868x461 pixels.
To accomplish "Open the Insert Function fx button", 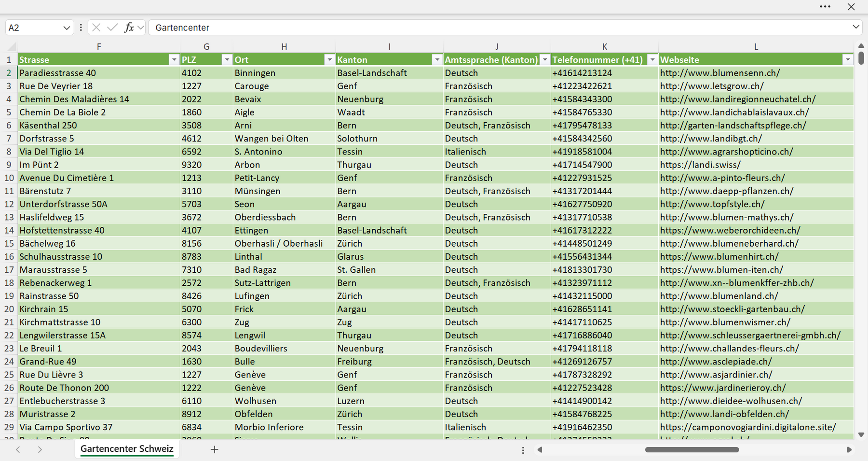I will 129,28.
